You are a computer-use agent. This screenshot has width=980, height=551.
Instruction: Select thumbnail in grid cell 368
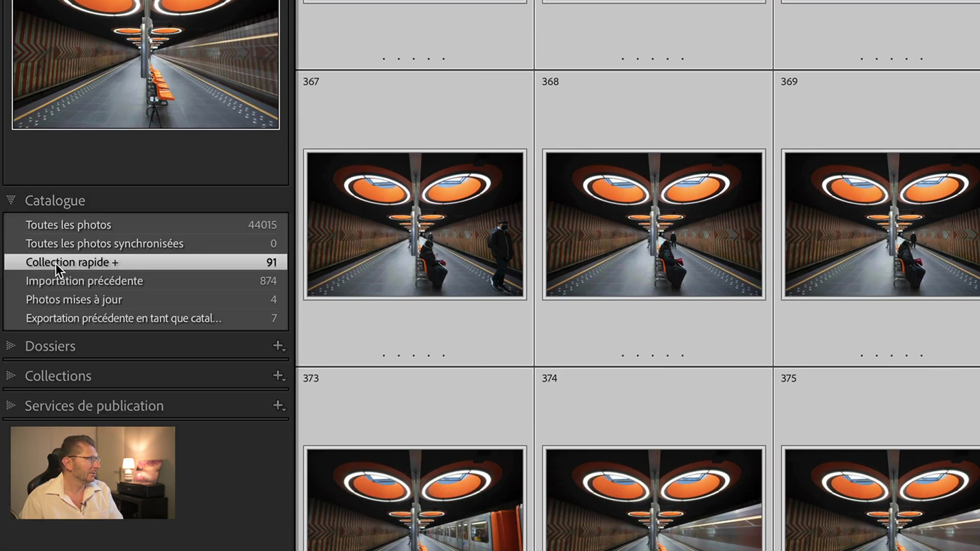[653, 225]
